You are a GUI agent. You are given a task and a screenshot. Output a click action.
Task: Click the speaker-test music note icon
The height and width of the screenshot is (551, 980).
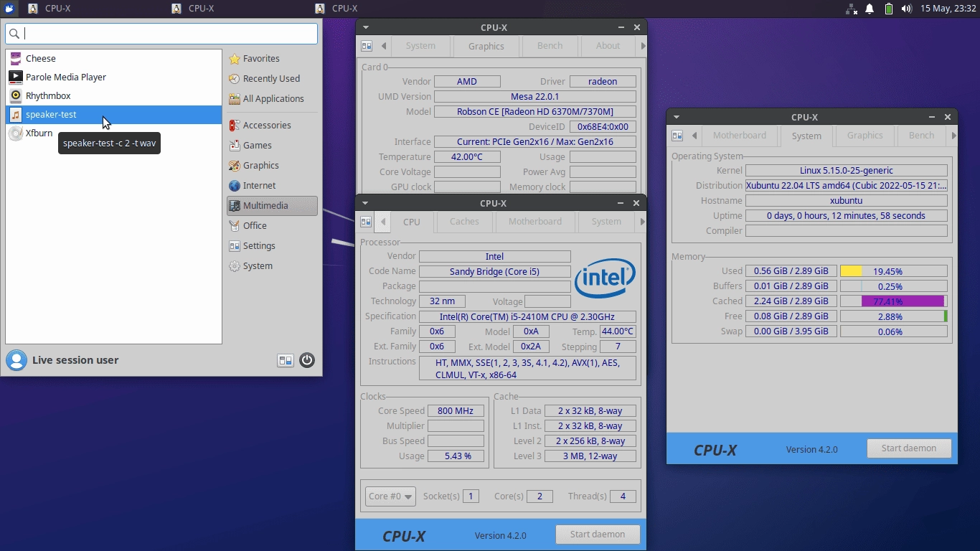(16, 115)
